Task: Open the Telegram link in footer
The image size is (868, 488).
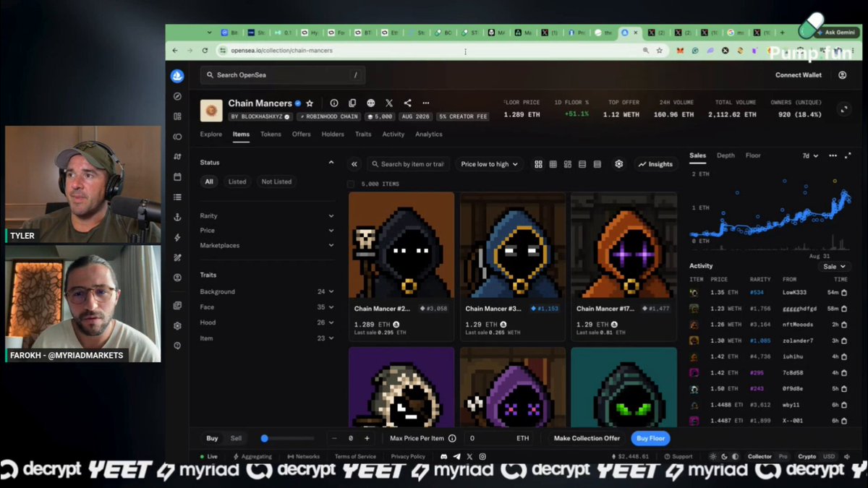Action: 456,457
